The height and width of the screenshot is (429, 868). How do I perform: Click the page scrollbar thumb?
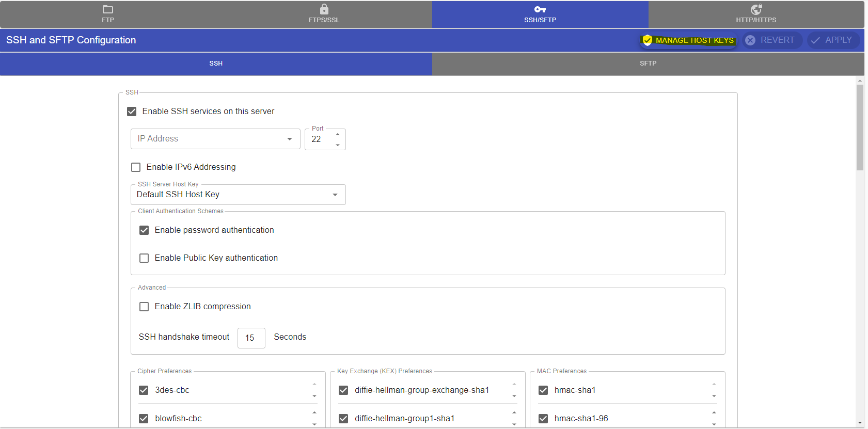(860, 128)
